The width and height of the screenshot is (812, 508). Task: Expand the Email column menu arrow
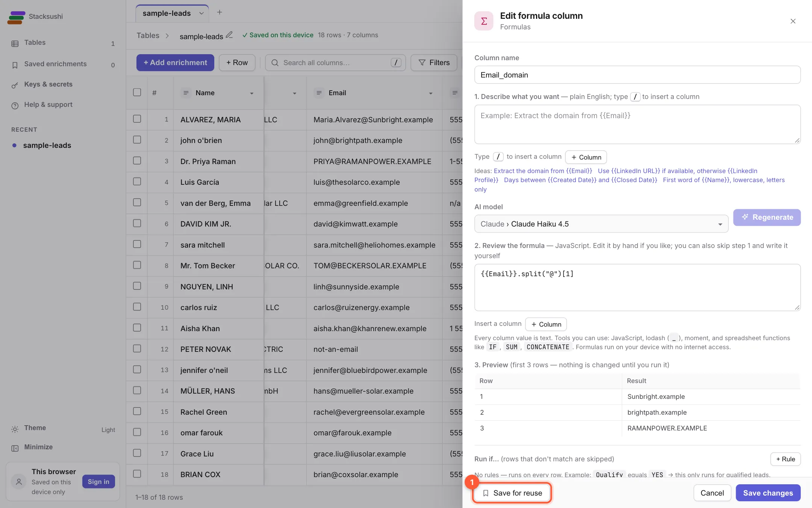[x=431, y=93]
